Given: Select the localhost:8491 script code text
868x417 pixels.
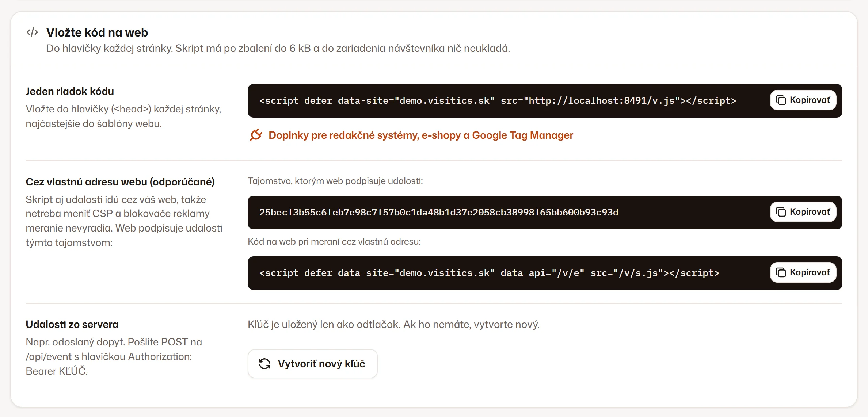Looking at the screenshot, I should click(498, 101).
